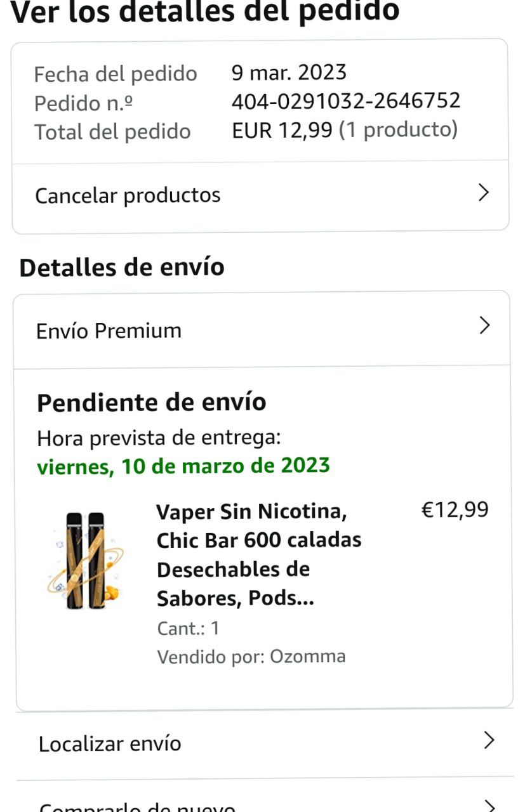
Task: Tap the EUR 12,99 order total
Action: [x=282, y=129]
